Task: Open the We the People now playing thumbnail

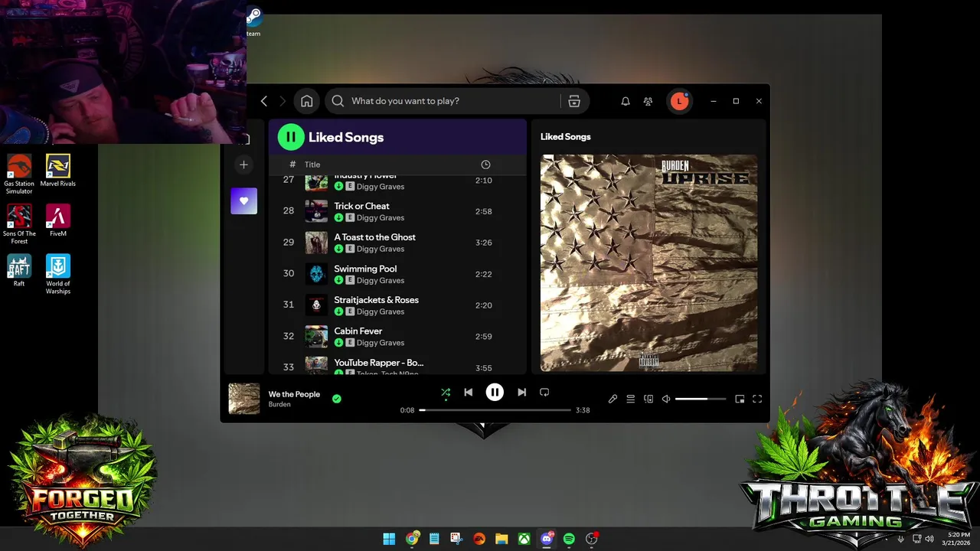Action: 244,399
